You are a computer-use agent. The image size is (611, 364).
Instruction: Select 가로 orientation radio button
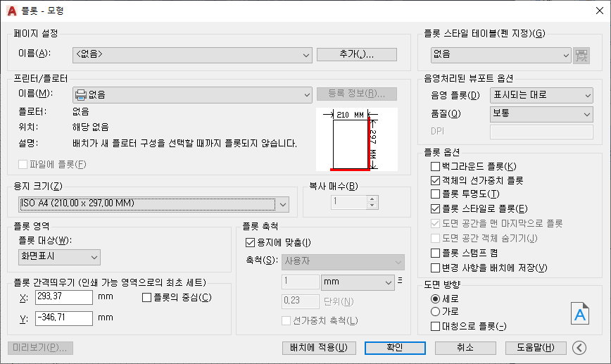click(x=435, y=311)
